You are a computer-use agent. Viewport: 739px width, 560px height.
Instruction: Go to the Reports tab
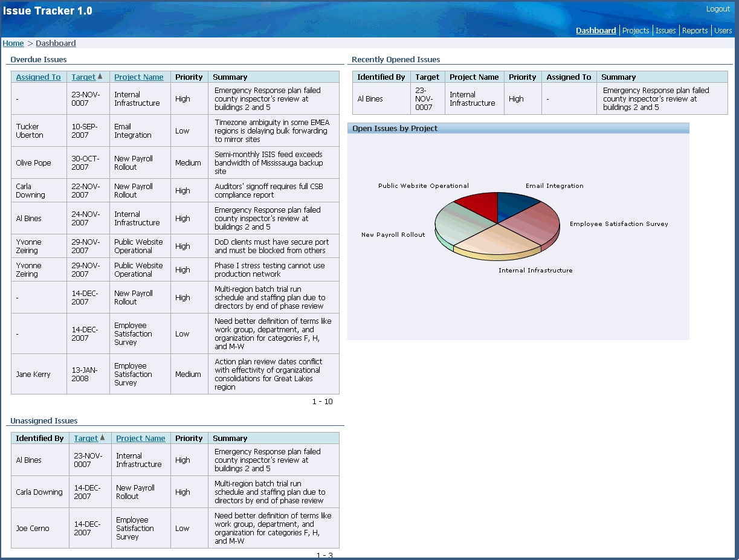pyautogui.click(x=695, y=30)
